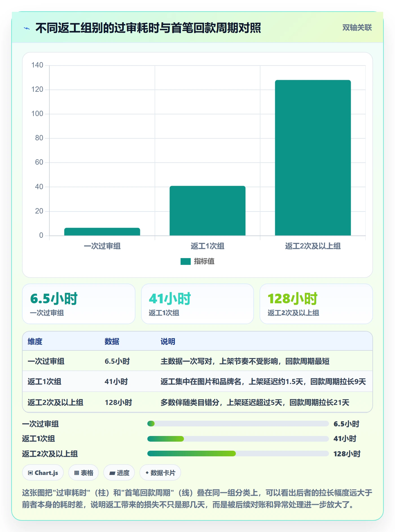395x532 pixels.
Task: Click the 返工2次及以上组 x-axis label
Action: pyautogui.click(x=313, y=246)
